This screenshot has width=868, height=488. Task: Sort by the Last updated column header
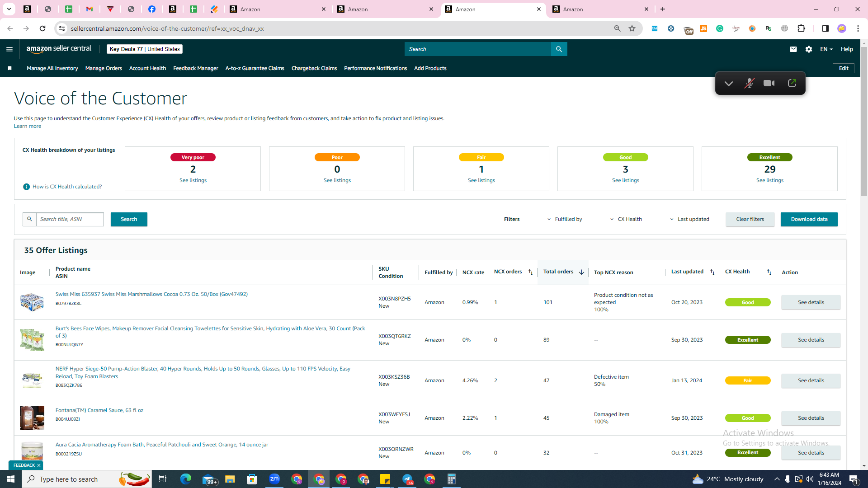click(x=712, y=272)
